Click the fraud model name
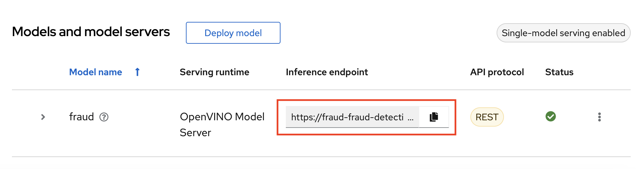644x169 pixels. click(81, 117)
